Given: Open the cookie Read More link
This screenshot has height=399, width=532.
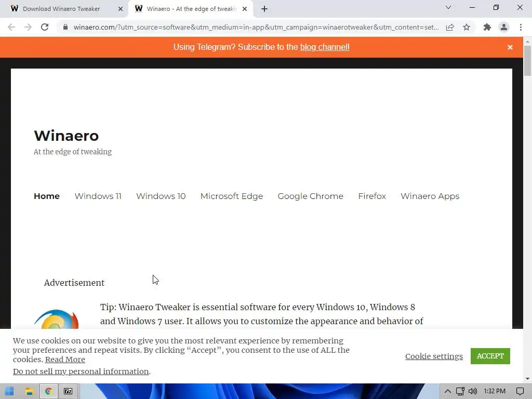Looking at the screenshot, I should (x=65, y=360).
